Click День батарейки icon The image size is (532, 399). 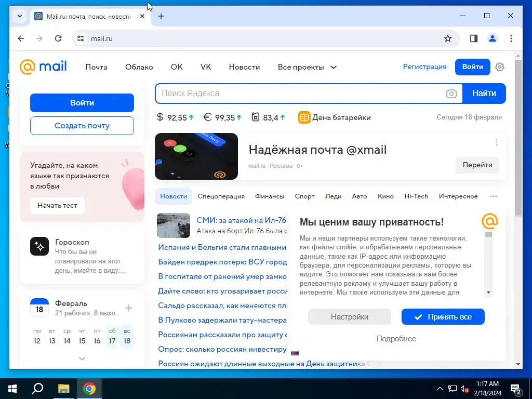304,117
